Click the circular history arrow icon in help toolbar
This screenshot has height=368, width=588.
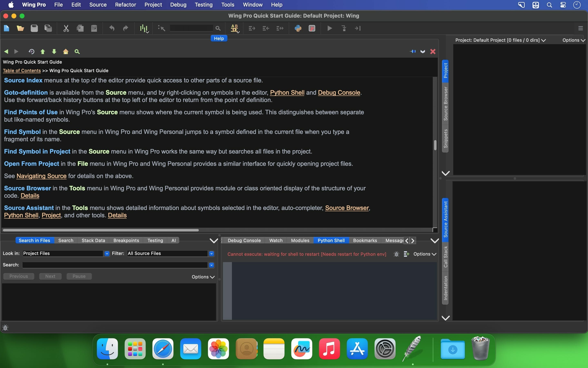31,51
